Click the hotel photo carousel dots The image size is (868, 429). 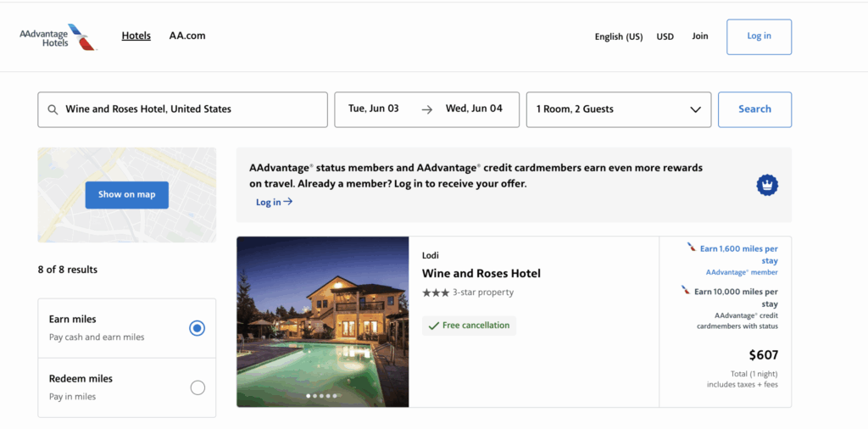click(322, 396)
